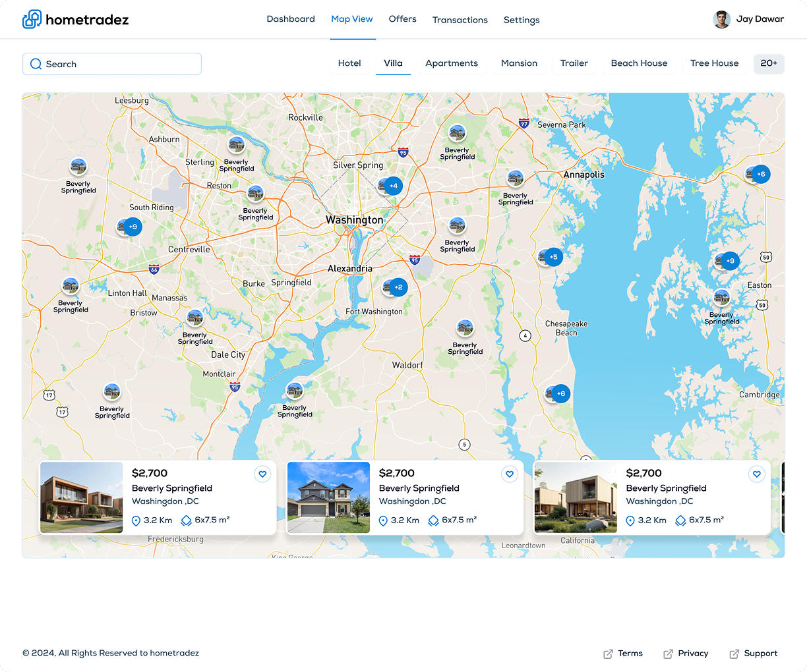Click the copyright 2024 footer text

111,654
